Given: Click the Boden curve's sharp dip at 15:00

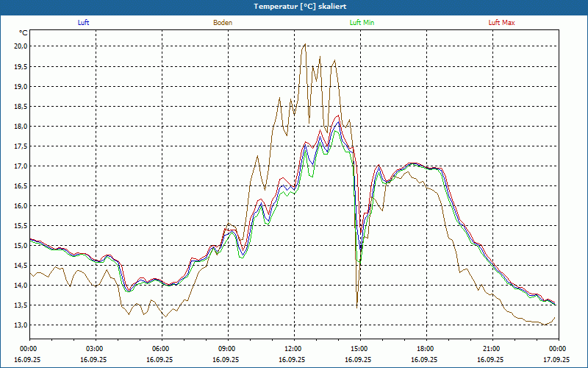Looking at the screenshot, I should (x=357, y=305).
